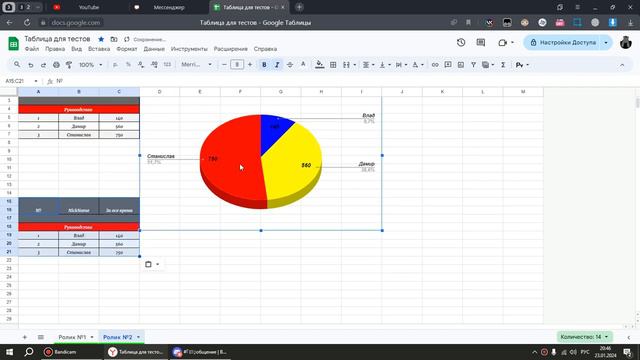Open the Формат menu
This screenshot has height=360, width=640.
[x=127, y=49]
